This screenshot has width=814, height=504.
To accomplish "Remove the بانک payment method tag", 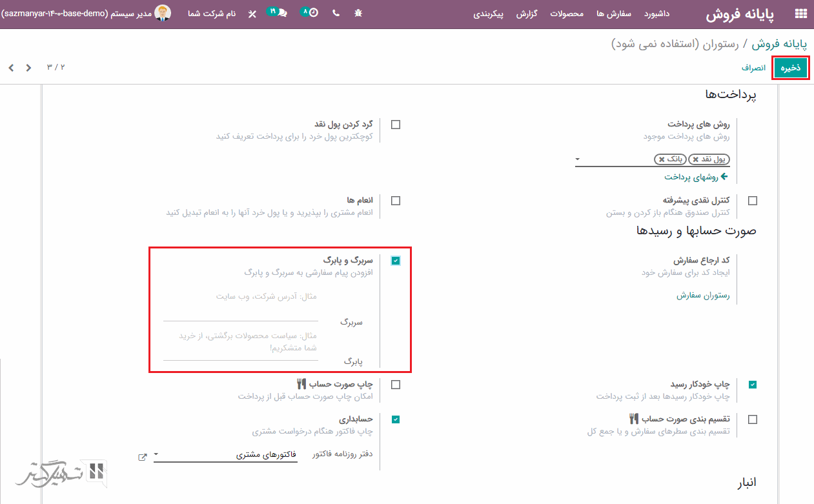I will click(662, 159).
